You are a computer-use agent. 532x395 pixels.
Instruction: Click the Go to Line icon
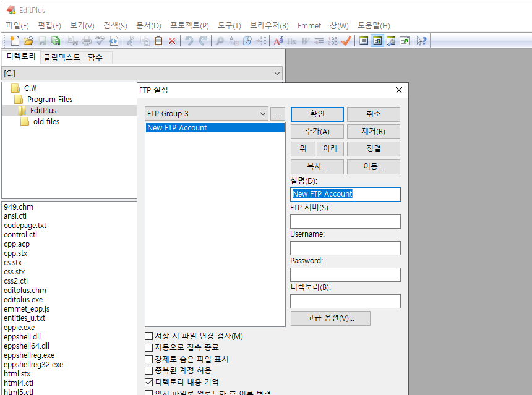(261, 41)
